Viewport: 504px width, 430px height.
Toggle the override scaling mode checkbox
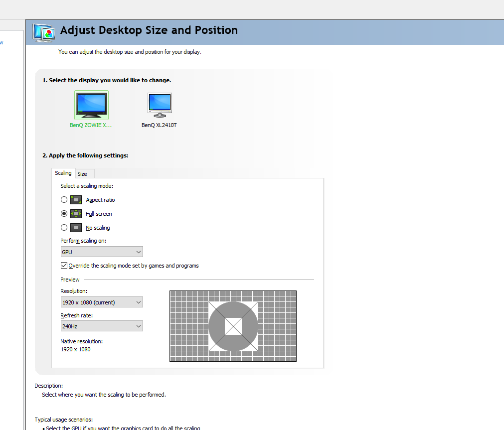coord(64,265)
